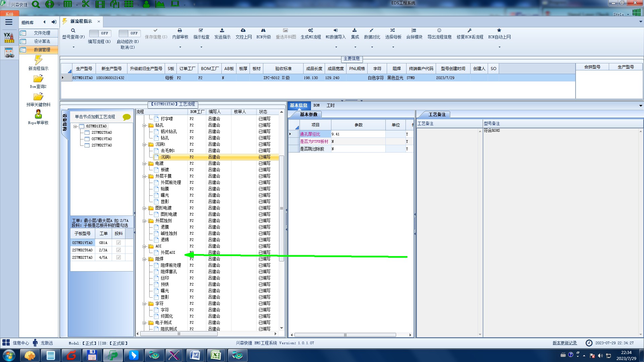This screenshot has width=644, height=362.
Task: Open the 版本更新记录 link
Action: click(x=565, y=343)
